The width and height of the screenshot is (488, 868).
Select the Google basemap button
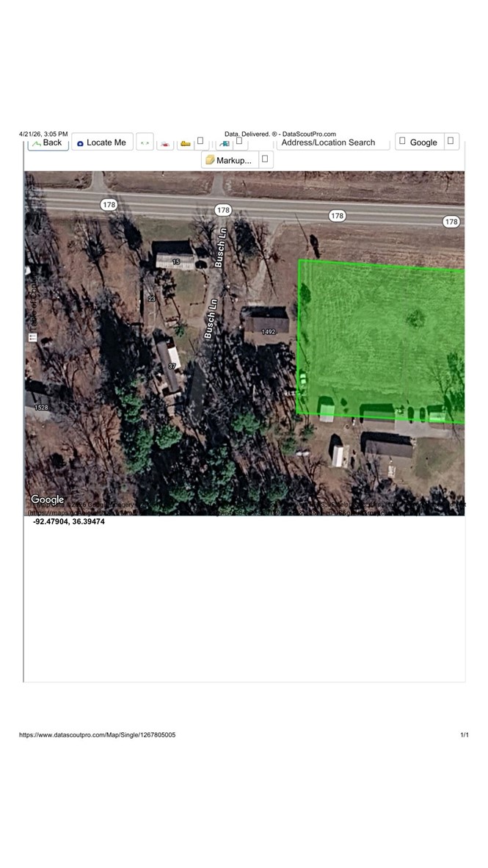[419, 142]
